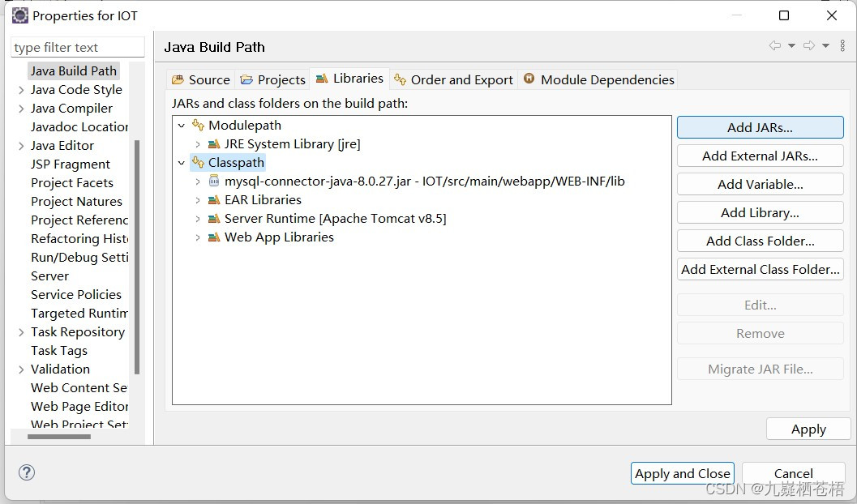Click Add Class Folder... button
The image size is (857, 504).
761,241
